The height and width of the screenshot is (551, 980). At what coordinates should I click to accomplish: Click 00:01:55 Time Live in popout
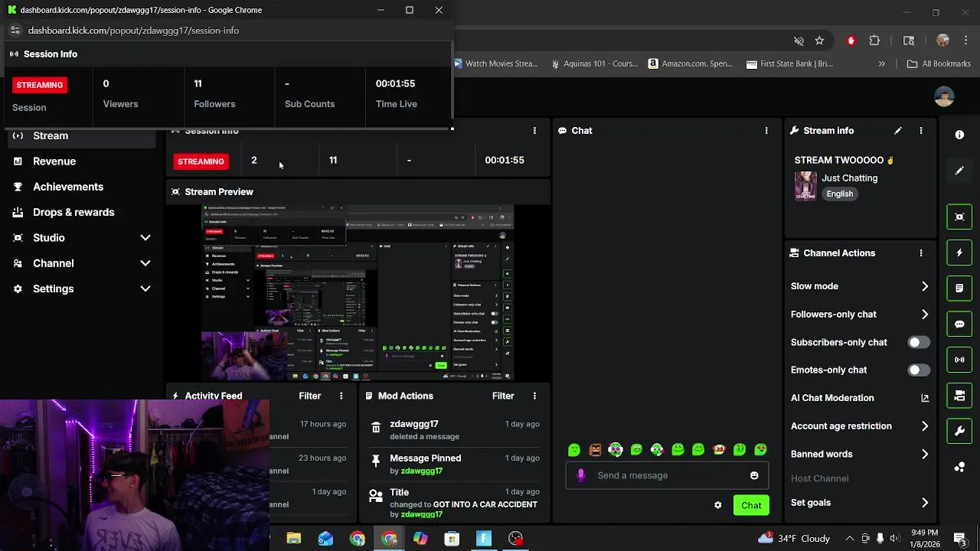click(395, 83)
